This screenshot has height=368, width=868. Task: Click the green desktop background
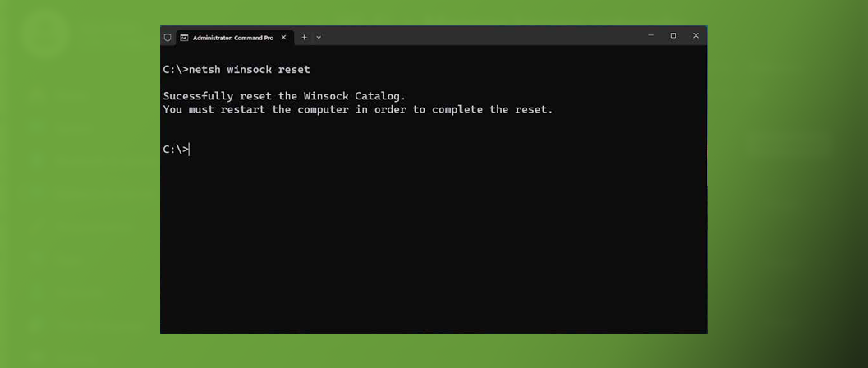[82, 205]
